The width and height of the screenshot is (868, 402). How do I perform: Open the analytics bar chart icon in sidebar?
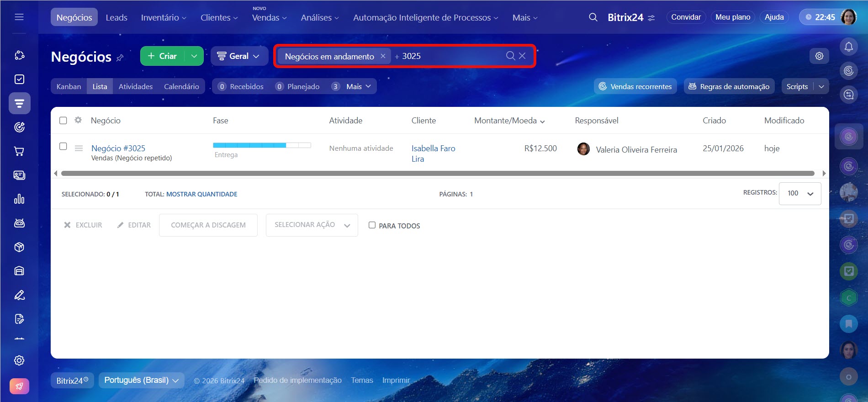19,199
